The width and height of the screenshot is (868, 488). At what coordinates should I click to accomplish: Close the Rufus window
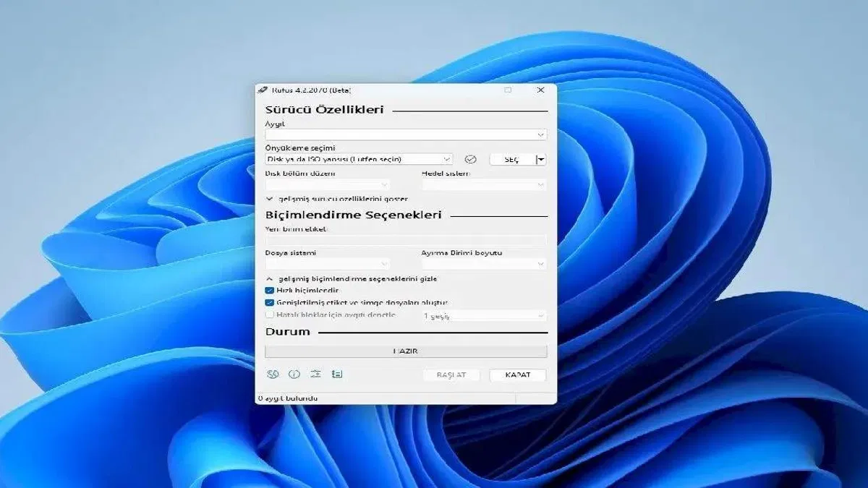[x=540, y=90]
